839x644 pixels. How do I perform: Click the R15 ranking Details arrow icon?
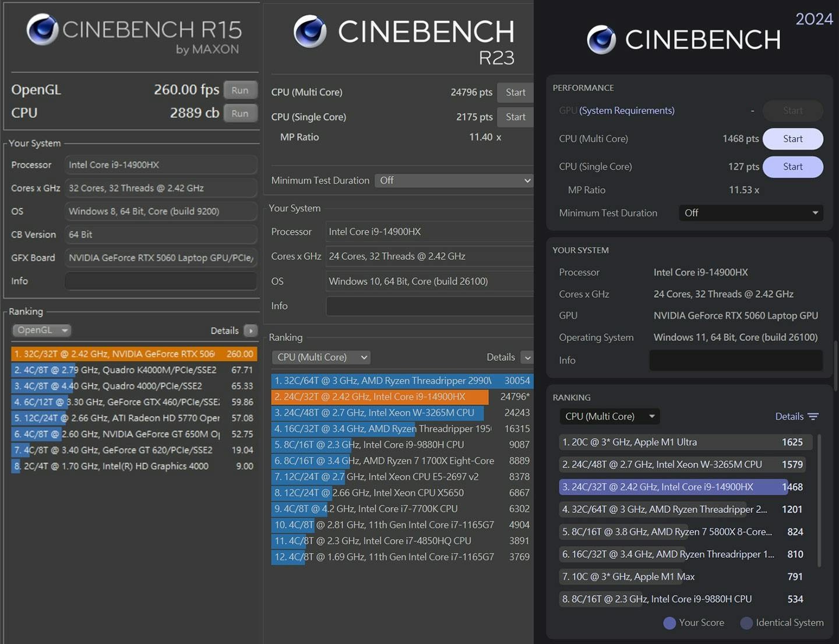pos(251,330)
